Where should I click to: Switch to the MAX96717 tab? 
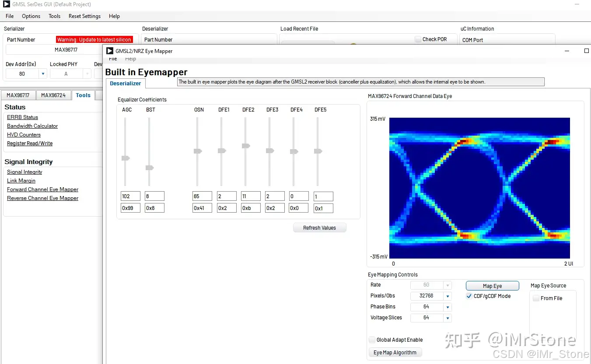point(18,95)
